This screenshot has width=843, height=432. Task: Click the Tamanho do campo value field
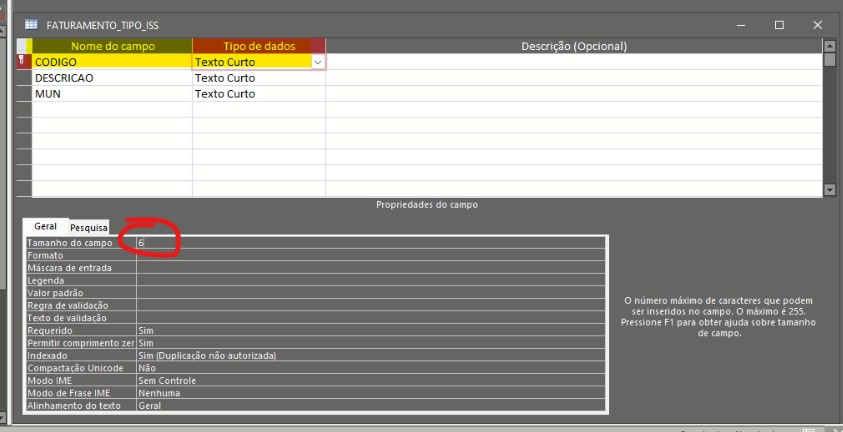pos(370,243)
